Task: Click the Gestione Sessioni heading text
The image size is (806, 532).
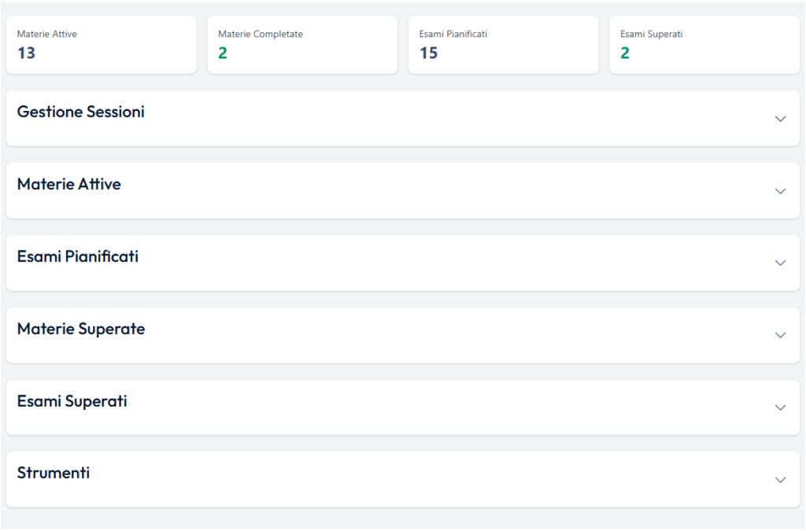Action: point(80,112)
